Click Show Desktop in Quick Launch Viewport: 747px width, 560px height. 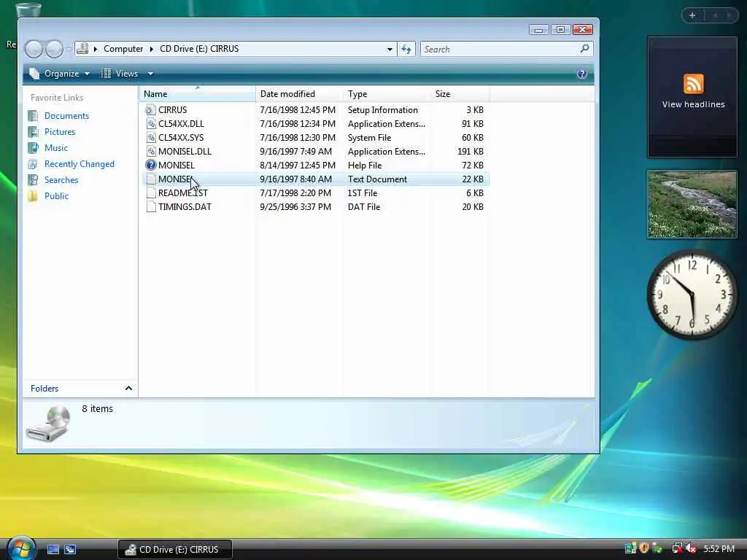click(53, 550)
